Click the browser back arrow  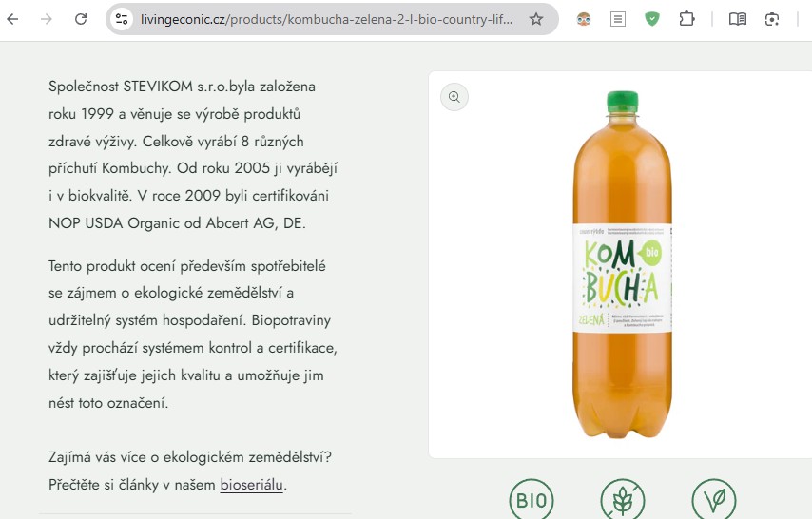click(x=13, y=19)
